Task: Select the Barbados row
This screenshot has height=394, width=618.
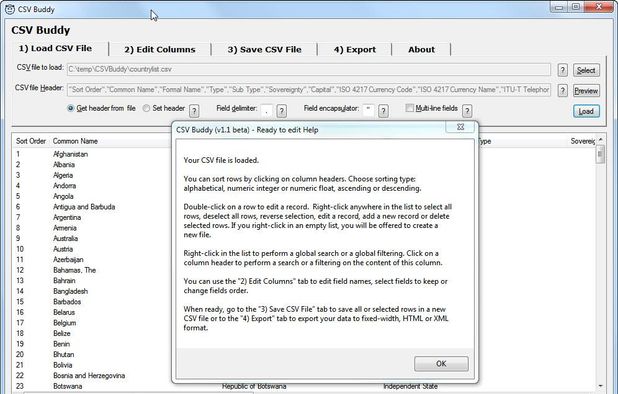Action: [x=67, y=302]
